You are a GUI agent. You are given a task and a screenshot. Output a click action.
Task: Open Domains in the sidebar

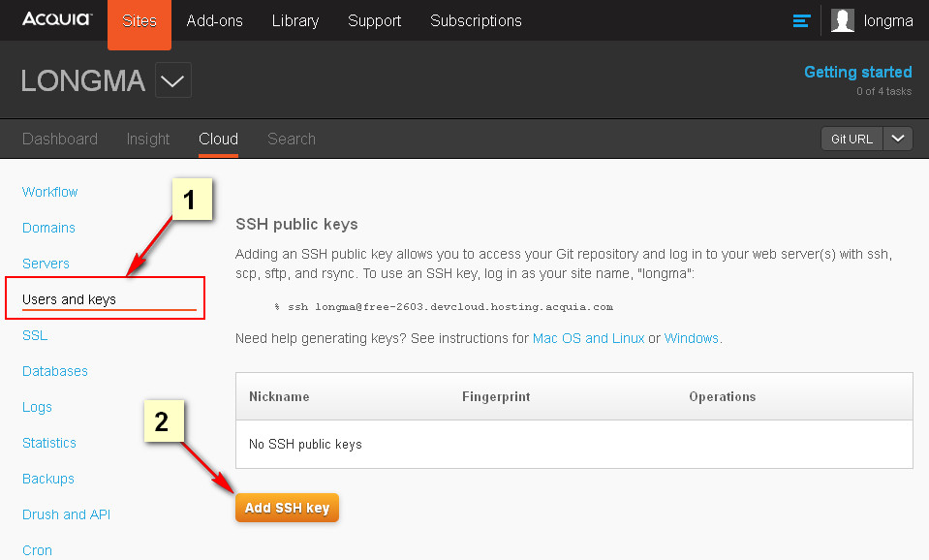48,228
